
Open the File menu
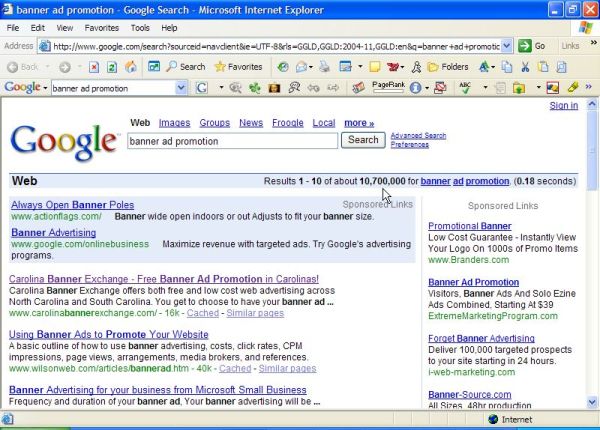tap(13, 28)
